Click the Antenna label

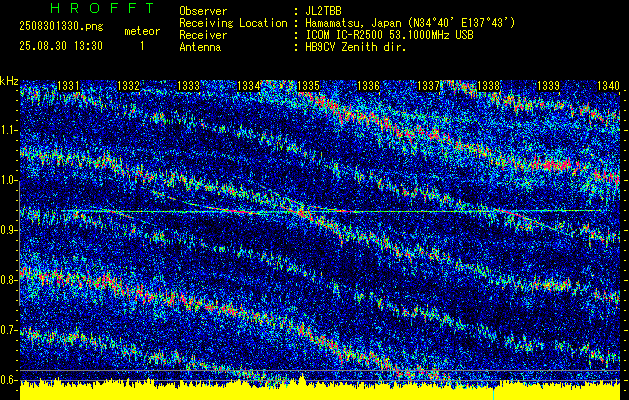point(200,47)
